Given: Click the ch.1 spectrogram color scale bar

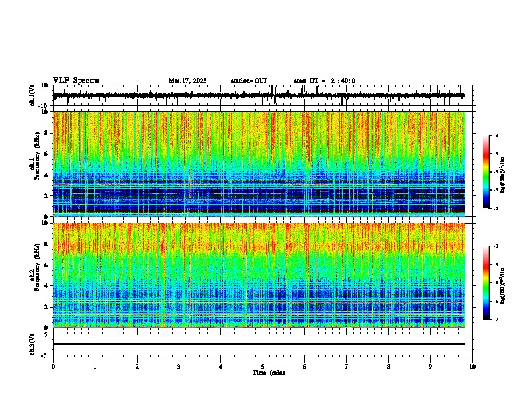Looking at the screenshot, I should [486, 172].
